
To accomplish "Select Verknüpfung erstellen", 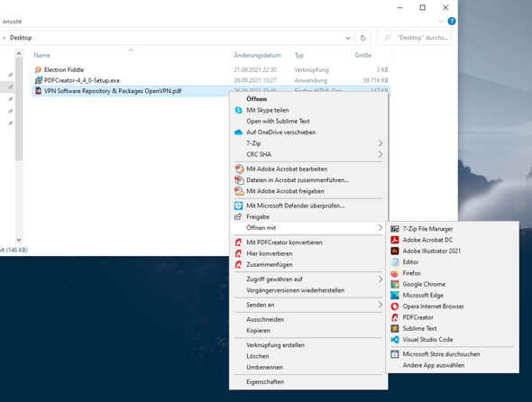I will tap(275, 345).
